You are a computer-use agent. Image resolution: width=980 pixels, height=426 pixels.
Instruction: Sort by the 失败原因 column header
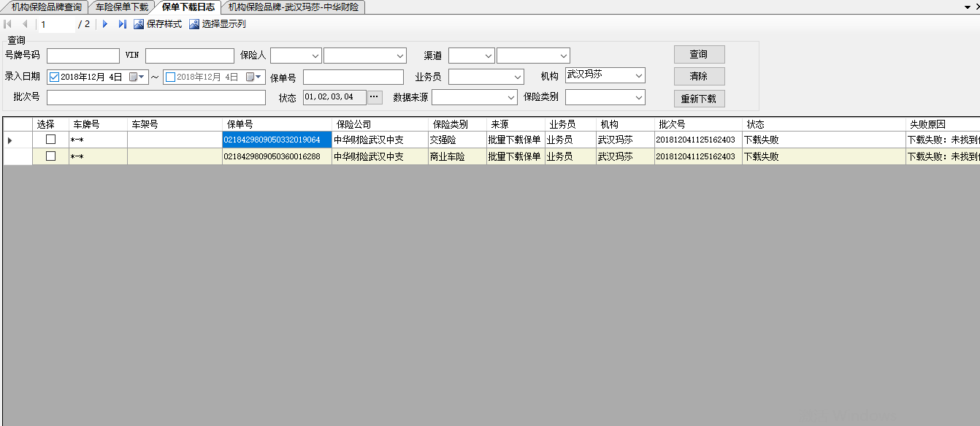click(942, 124)
